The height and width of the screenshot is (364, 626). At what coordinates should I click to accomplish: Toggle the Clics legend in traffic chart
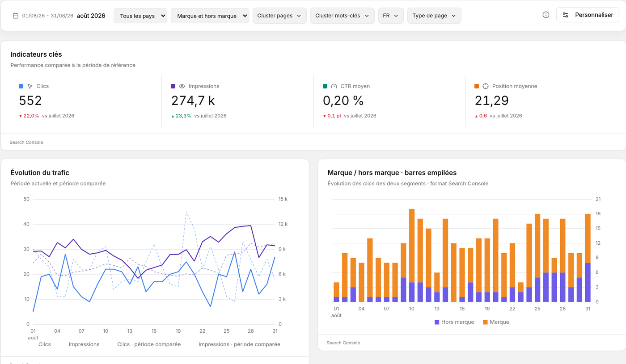click(x=45, y=344)
